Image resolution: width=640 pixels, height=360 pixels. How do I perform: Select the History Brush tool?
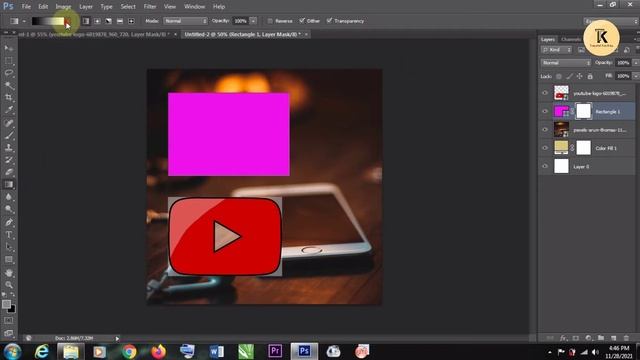tap(9, 160)
